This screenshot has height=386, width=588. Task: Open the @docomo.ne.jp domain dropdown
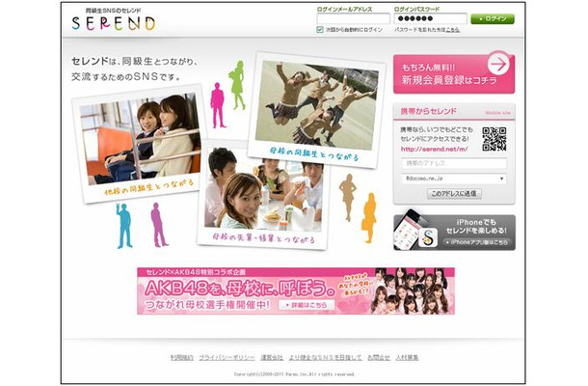tap(454, 179)
